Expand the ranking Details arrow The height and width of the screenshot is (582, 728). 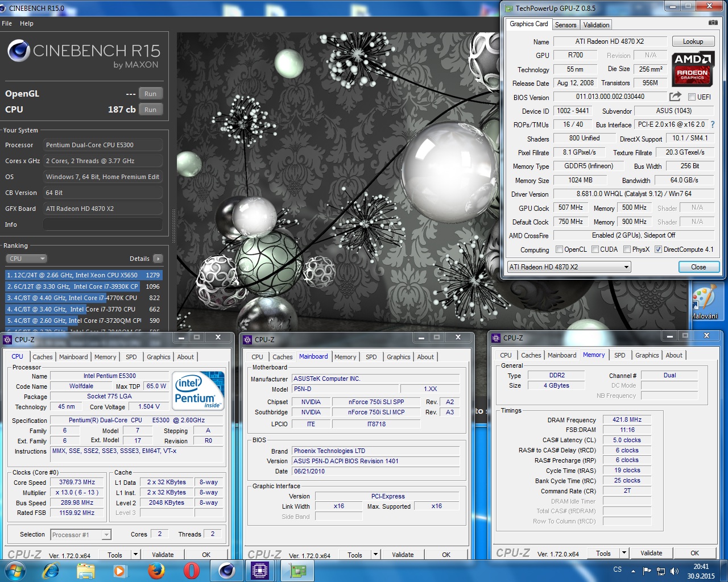click(158, 259)
